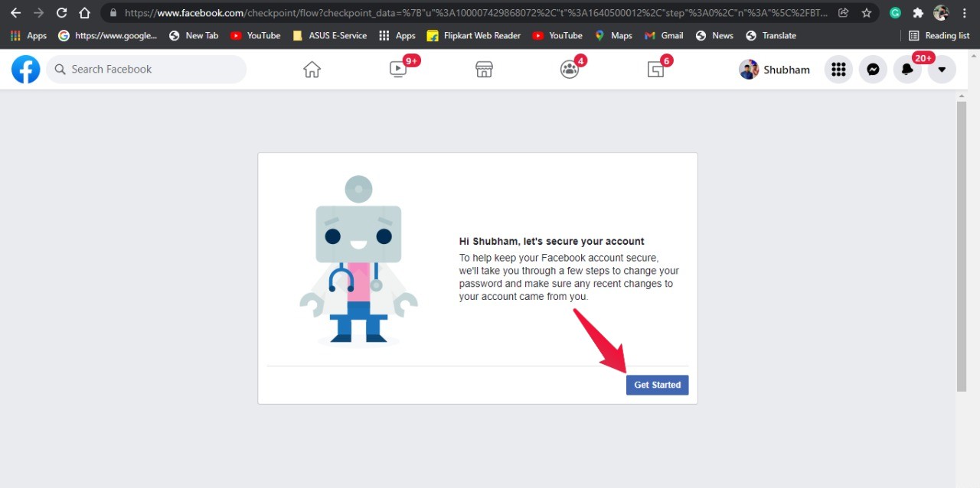Open the second Apps bookmark

coord(397,35)
